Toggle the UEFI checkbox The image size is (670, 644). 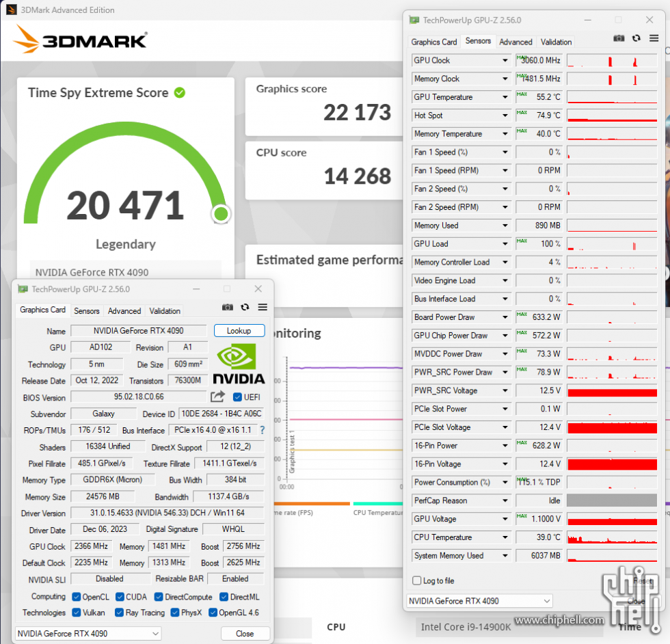[238, 397]
